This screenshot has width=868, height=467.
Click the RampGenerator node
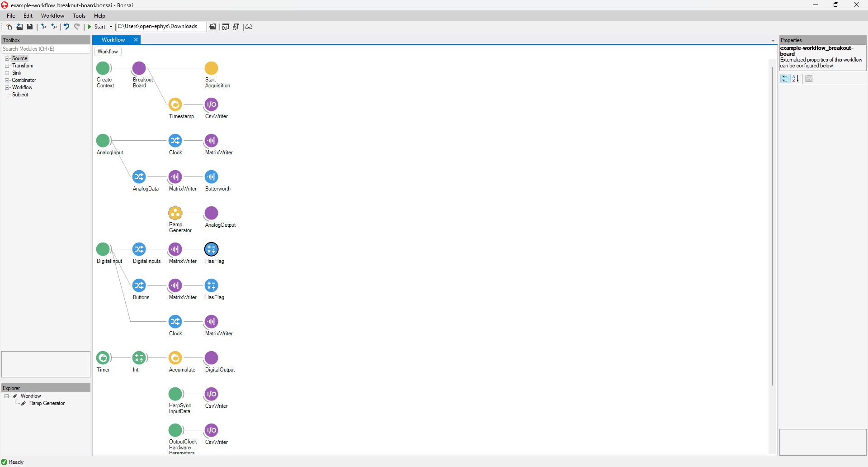point(175,213)
